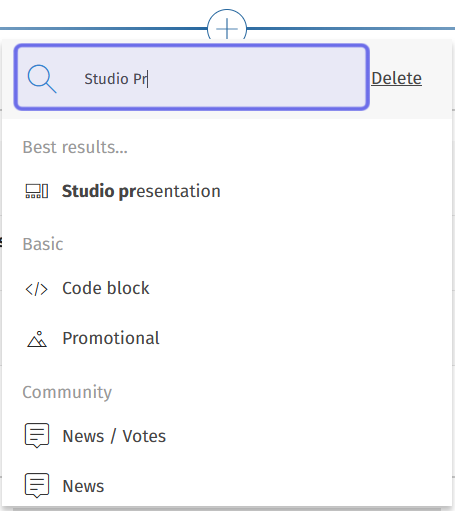The height and width of the screenshot is (511, 455).
Task: Click the plus add-block circle icon
Action: (x=227, y=28)
